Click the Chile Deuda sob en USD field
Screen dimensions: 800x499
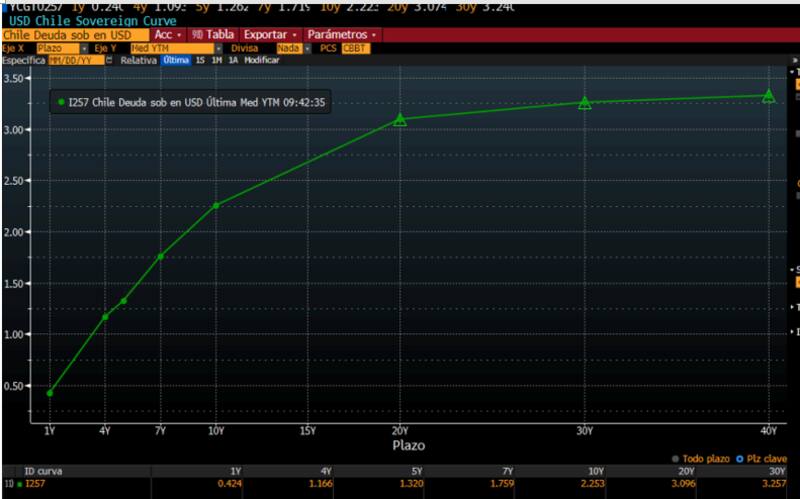pos(70,35)
